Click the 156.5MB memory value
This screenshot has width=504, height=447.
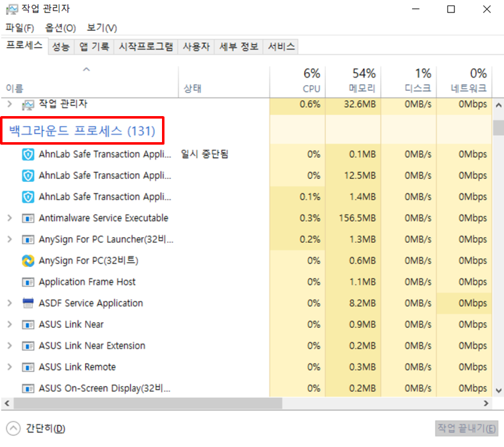click(x=357, y=218)
